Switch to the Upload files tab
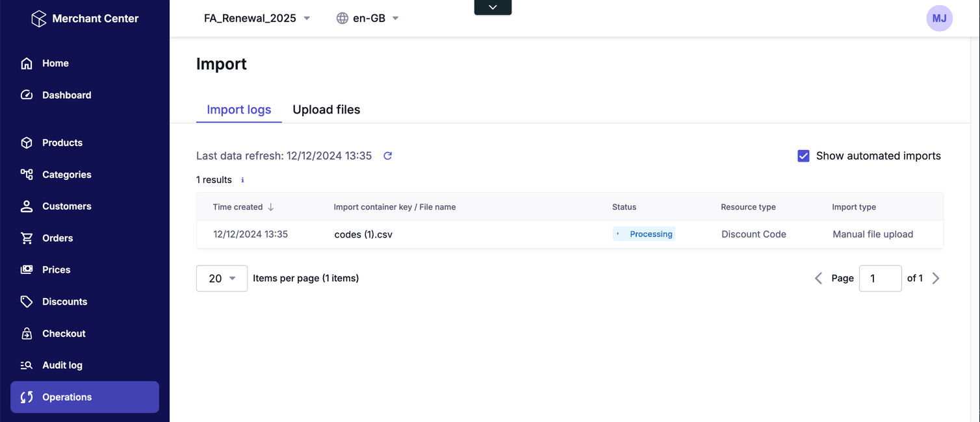Screen dimensions: 980x422 pos(326,110)
